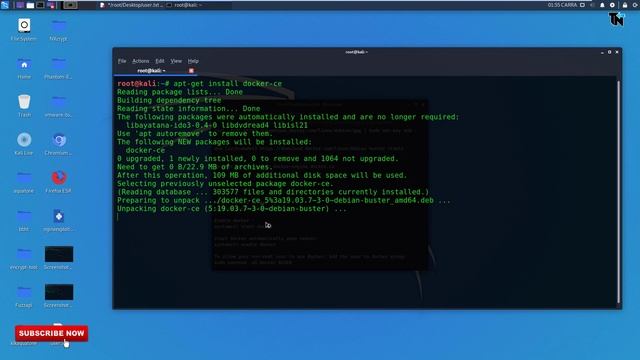Image resolution: width=640 pixels, height=360 pixels.
Task: Select the root@kali terminal tab
Action: click(x=151, y=71)
